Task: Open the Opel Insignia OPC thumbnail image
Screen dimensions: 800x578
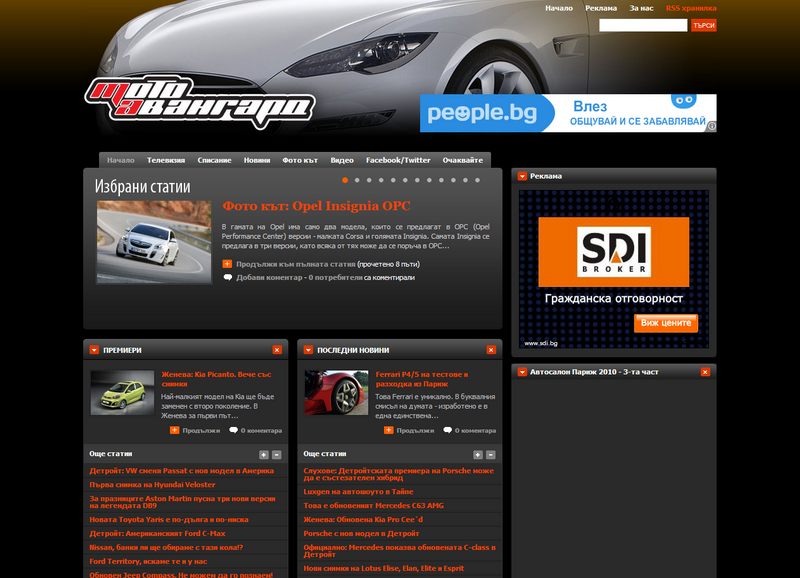Action: click(x=154, y=242)
